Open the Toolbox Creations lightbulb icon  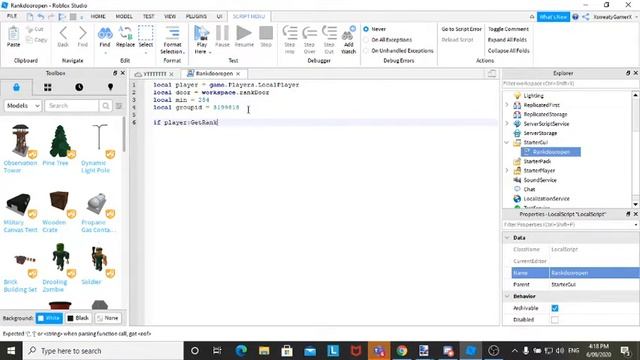click(110, 87)
